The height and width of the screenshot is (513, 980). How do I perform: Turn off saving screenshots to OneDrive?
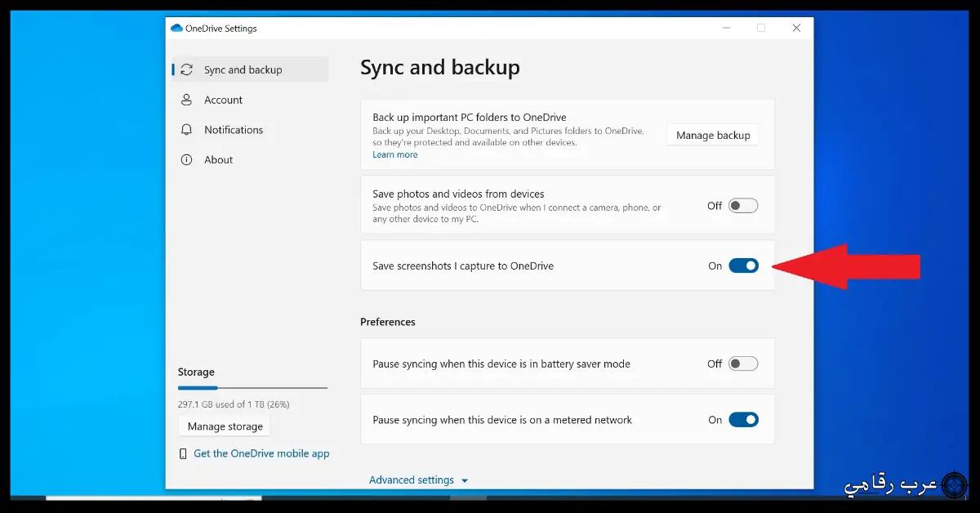[x=743, y=265]
